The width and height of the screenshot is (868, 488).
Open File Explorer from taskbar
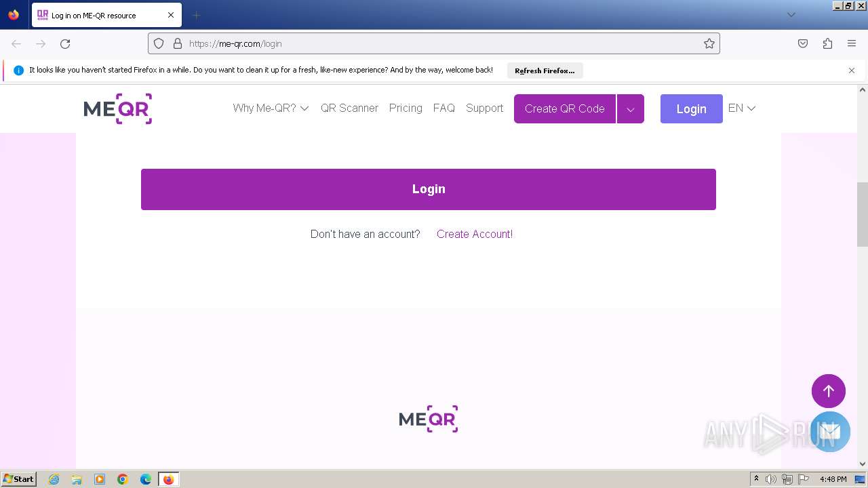(77, 479)
